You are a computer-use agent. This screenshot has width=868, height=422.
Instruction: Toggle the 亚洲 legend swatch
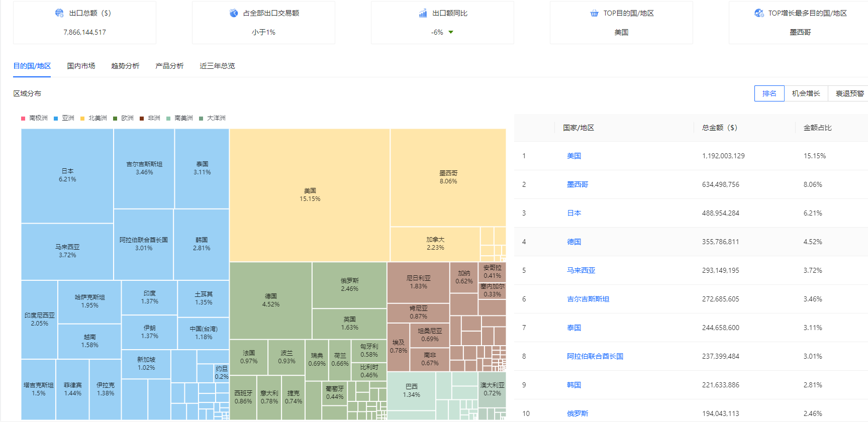56,119
